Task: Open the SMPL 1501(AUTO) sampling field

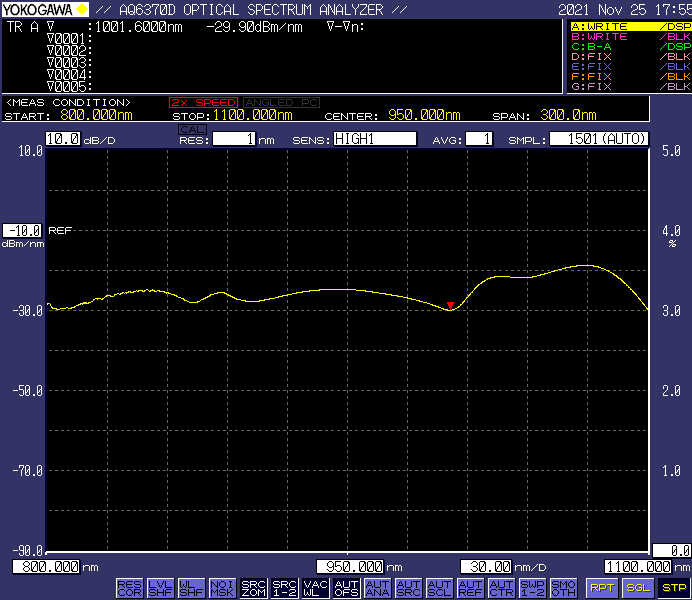Action: pos(598,139)
